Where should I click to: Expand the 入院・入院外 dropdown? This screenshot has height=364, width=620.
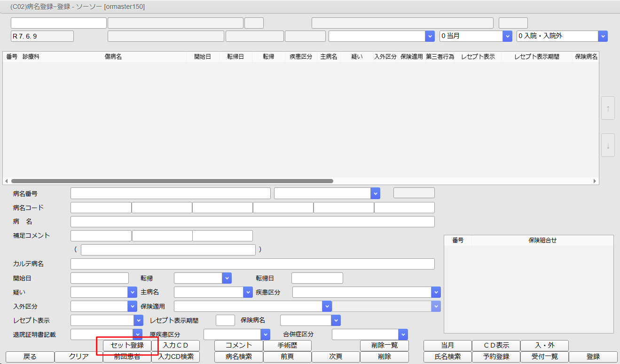pos(602,36)
